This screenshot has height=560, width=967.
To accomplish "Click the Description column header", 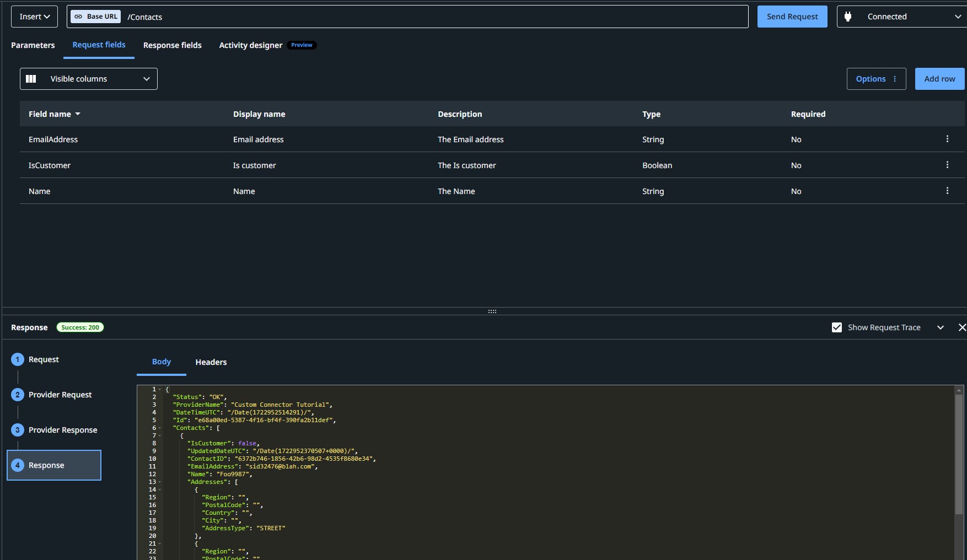I will point(460,114).
